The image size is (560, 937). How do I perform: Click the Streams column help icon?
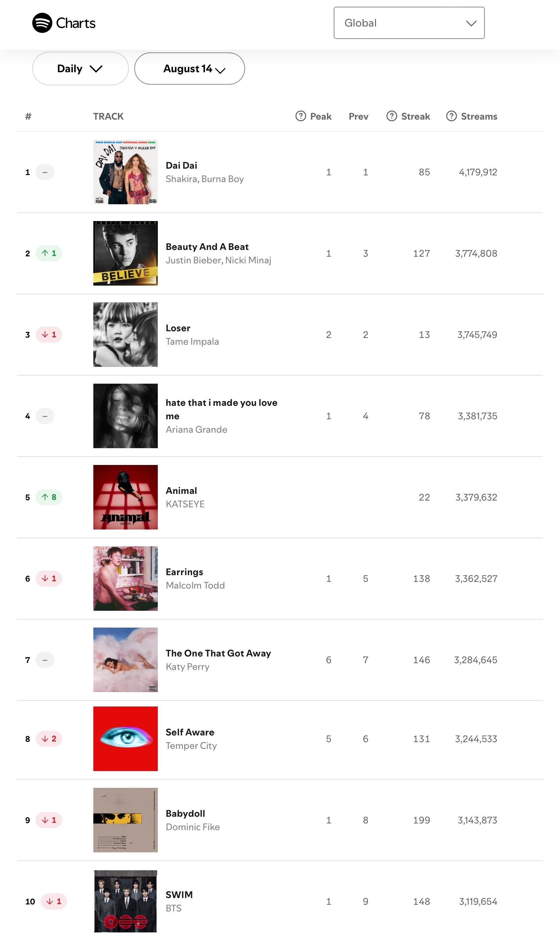pyautogui.click(x=451, y=116)
